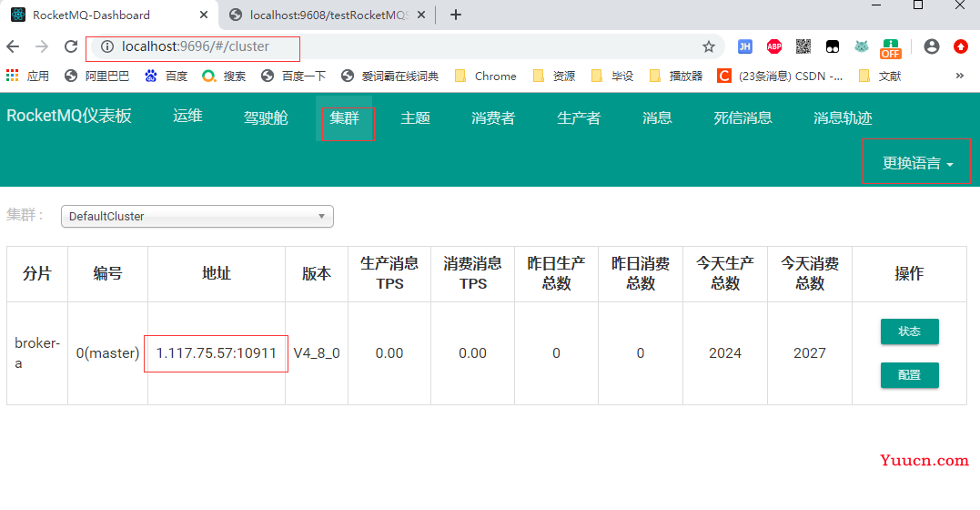Click the 地址 column header
Screen dimensions: 980x510
click(217, 273)
